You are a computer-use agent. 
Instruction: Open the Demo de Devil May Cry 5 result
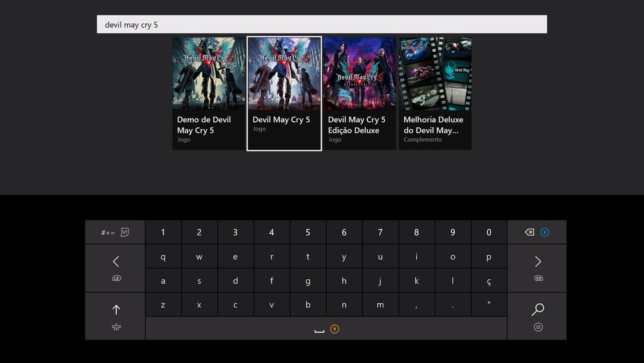(x=208, y=93)
